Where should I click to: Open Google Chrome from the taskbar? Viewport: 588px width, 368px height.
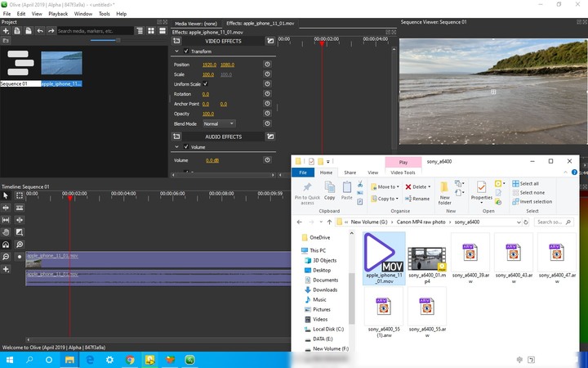[x=130, y=360]
